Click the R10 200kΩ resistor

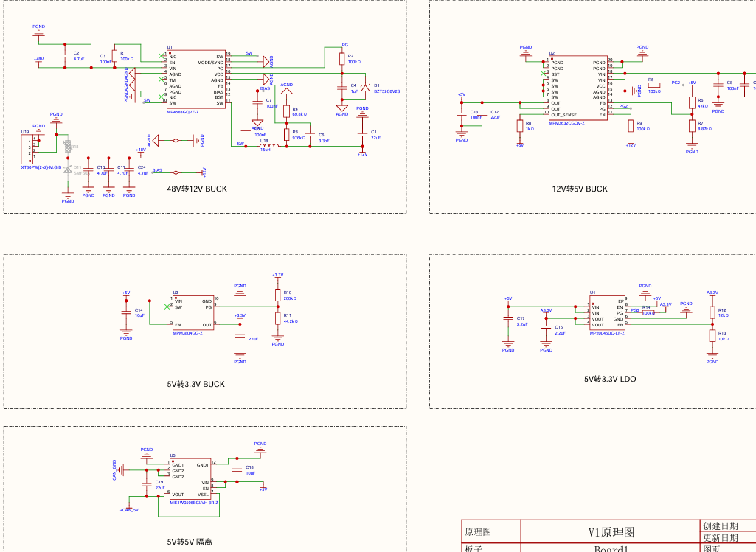click(278, 295)
